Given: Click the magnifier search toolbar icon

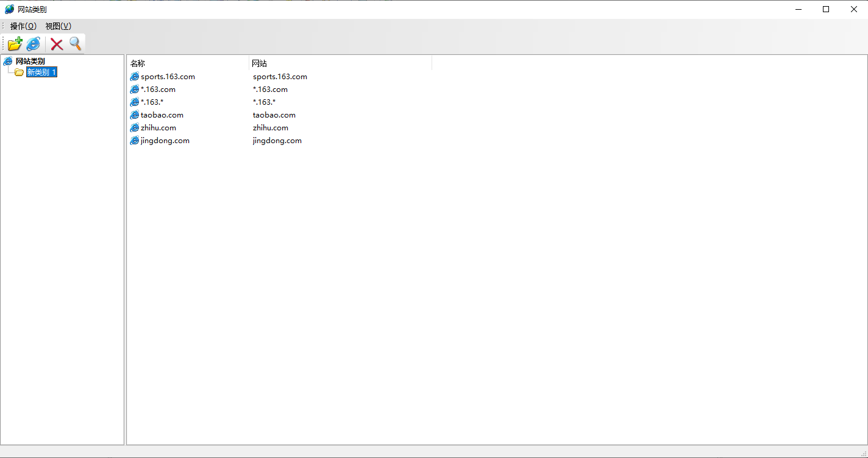Looking at the screenshot, I should point(75,44).
